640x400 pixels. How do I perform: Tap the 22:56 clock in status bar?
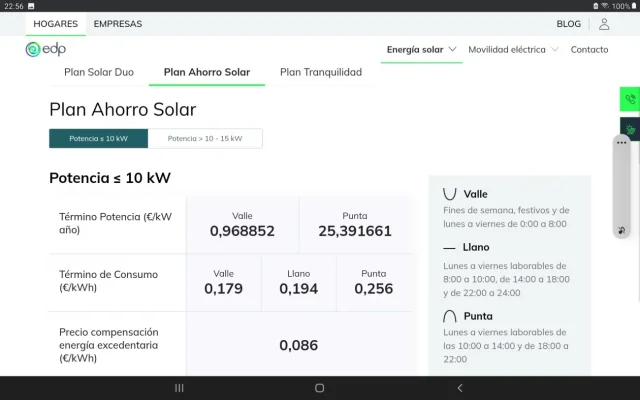14,6
